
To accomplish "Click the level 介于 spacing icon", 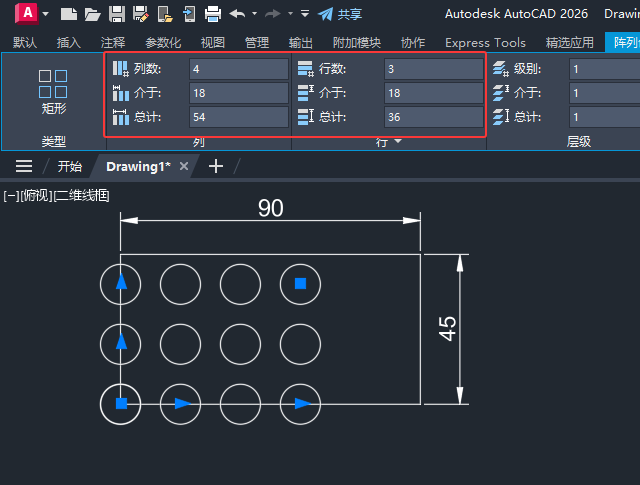I will (x=501, y=93).
